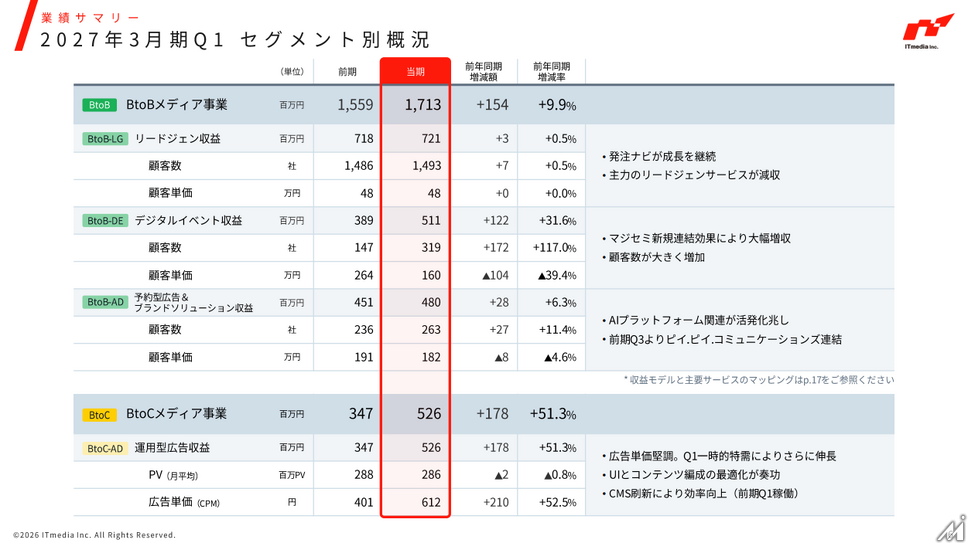Image resolution: width=968 pixels, height=543 pixels.
Task: Click the p.17 mapping footnote text
Action: (759, 379)
